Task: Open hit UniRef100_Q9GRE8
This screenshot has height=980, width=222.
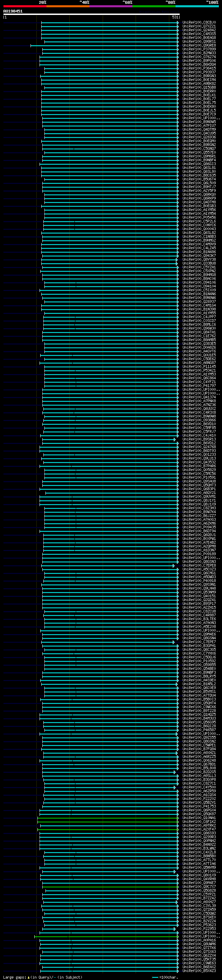Action: [x=199, y=46]
